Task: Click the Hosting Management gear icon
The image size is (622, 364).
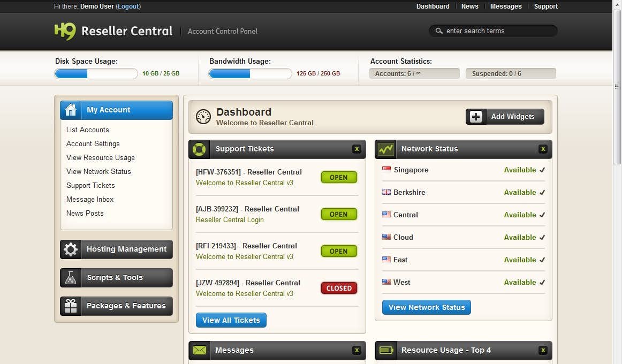Action: point(71,249)
